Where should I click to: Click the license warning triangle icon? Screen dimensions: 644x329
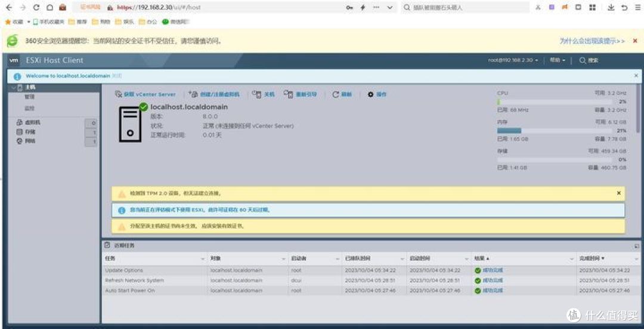click(122, 227)
